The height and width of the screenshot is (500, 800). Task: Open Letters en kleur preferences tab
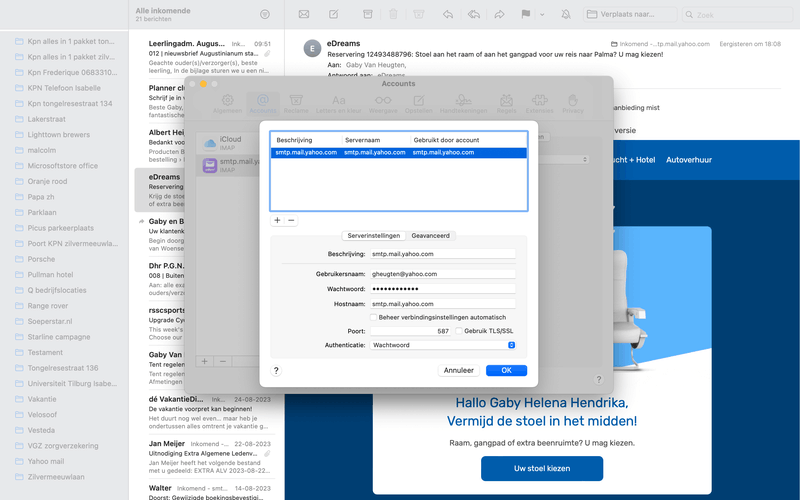click(338, 104)
